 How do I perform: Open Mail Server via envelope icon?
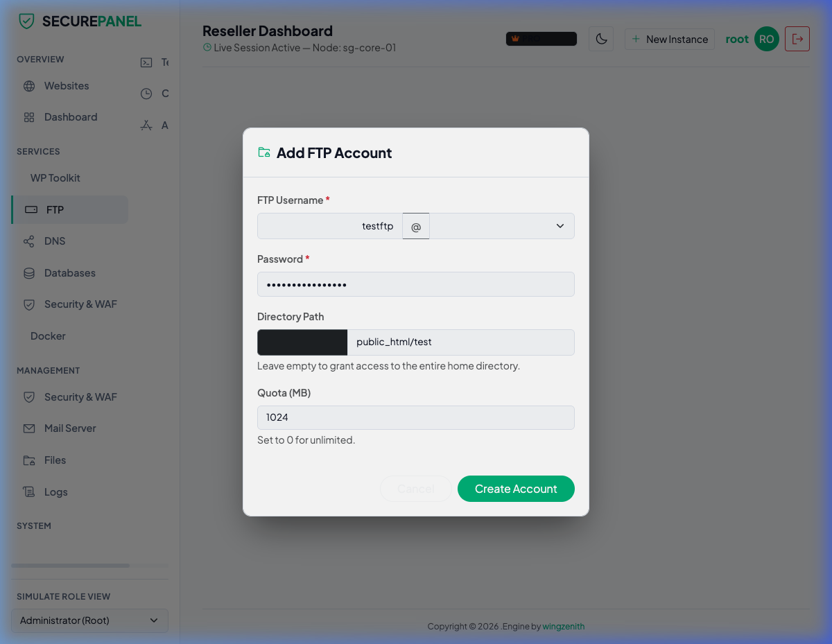[29, 428]
